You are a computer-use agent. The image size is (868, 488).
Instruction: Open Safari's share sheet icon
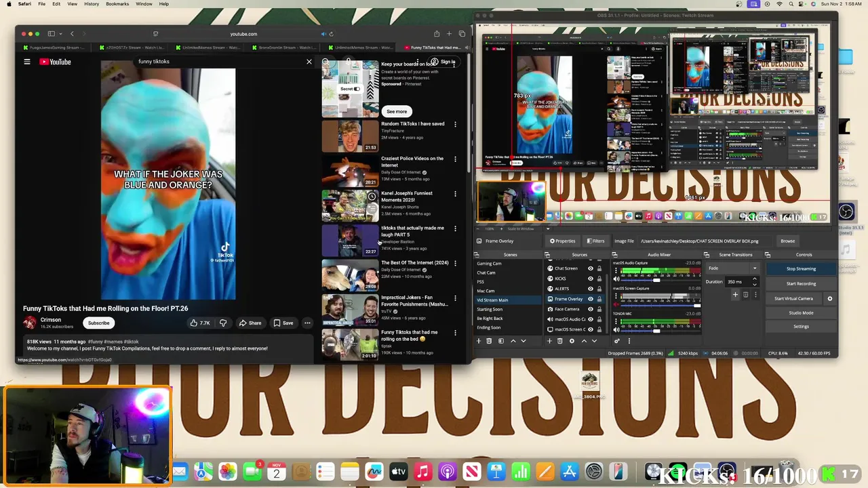[x=437, y=34]
